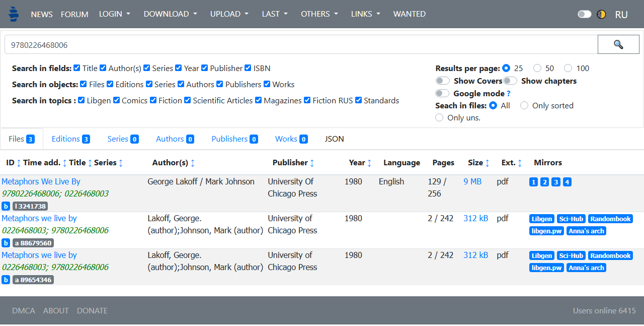Click badge 'l 3241738'
Viewport: 644px width, 326px height.
(30, 206)
